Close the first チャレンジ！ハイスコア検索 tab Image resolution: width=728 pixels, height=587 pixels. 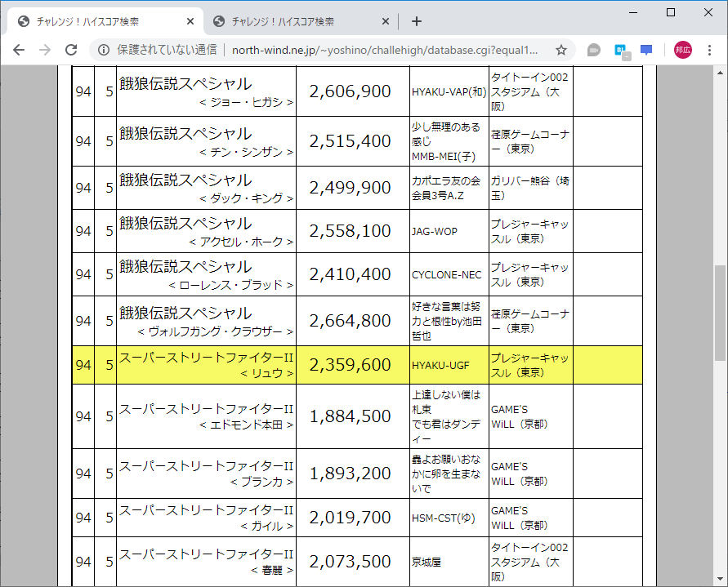click(x=190, y=21)
